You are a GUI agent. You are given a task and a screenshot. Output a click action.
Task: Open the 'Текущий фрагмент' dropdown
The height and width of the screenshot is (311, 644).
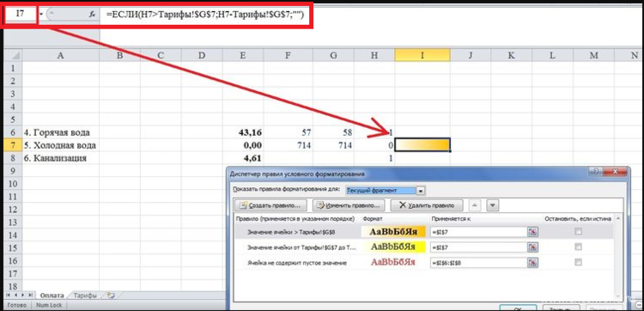[x=421, y=191]
